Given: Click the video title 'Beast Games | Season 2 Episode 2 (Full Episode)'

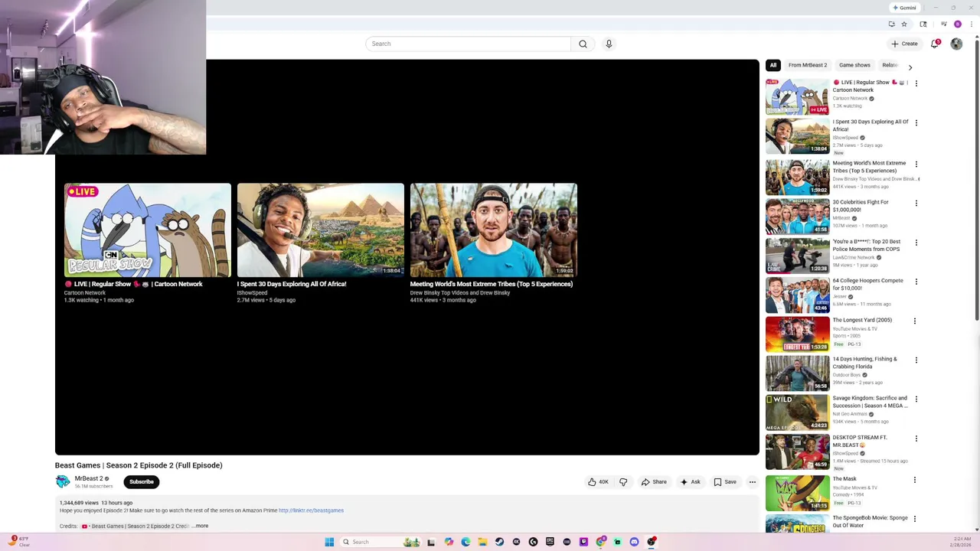Looking at the screenshot, I should point(139,465).
